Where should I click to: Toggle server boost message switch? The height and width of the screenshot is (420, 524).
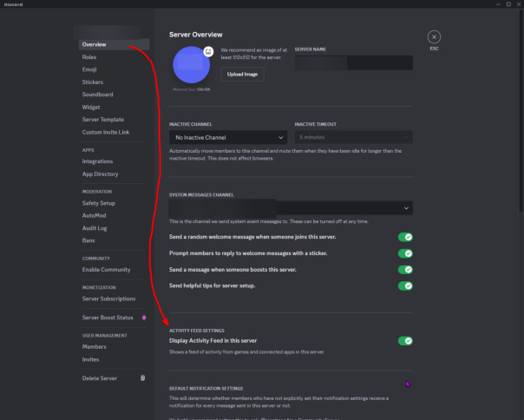[405, 270]
